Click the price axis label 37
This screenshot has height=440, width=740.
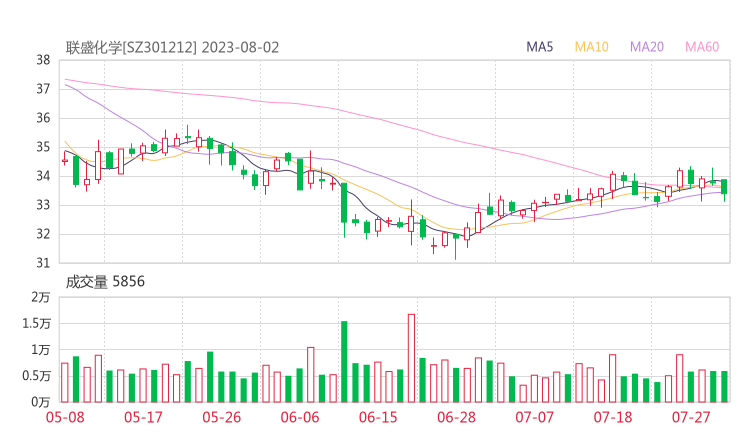[43, 89]
